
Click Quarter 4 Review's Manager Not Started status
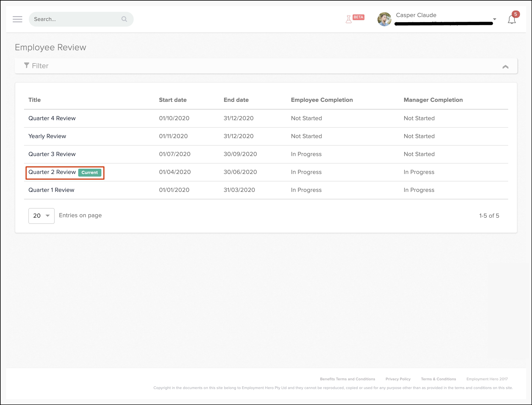point(419,118)
